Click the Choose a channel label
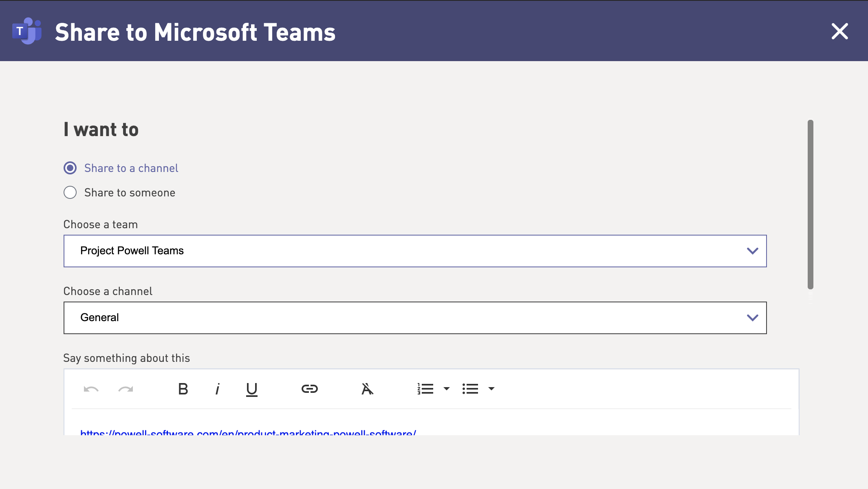The height and width of the screenshot is (489, 868). 108,291
